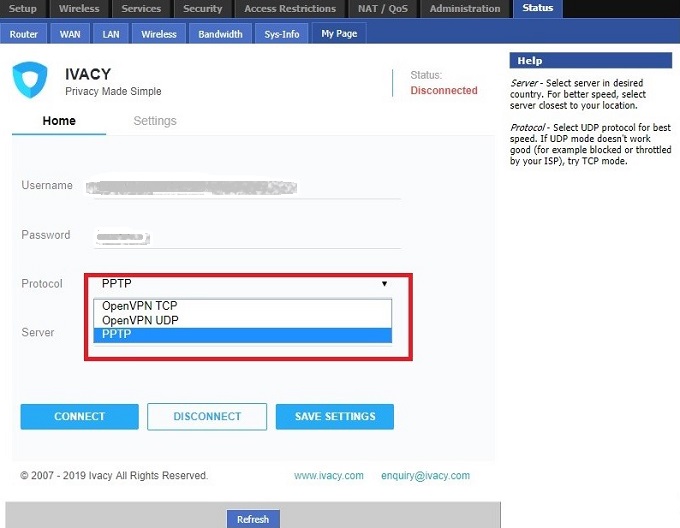Screen dimensions: 680x528
Task: Click the Help panel header
Action: pos(591,61)
